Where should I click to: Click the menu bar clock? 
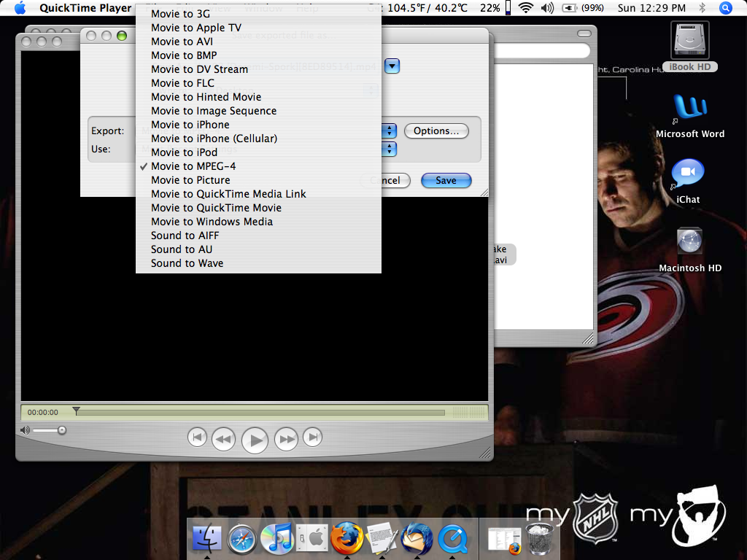pyautogui.click(x=651, y=7)
